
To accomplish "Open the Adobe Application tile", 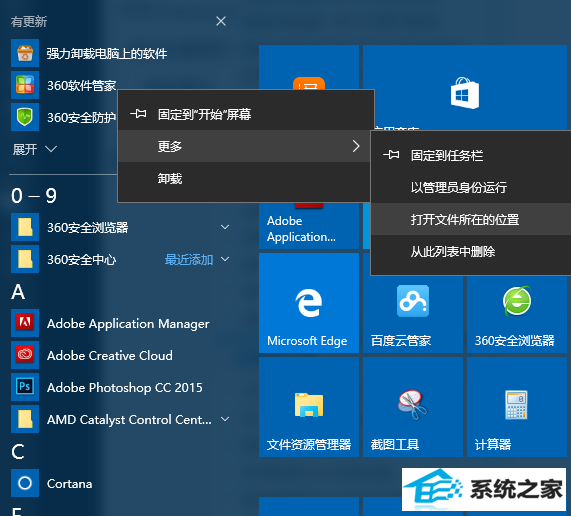I will 309,226.
